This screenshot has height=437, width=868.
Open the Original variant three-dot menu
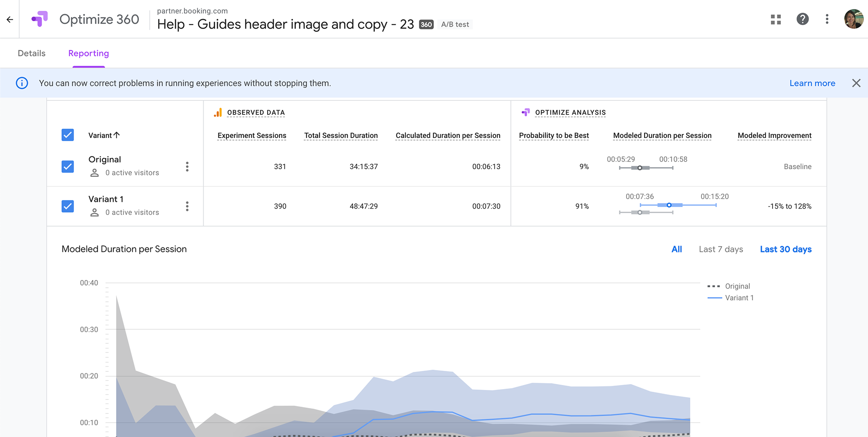(187, 166)
